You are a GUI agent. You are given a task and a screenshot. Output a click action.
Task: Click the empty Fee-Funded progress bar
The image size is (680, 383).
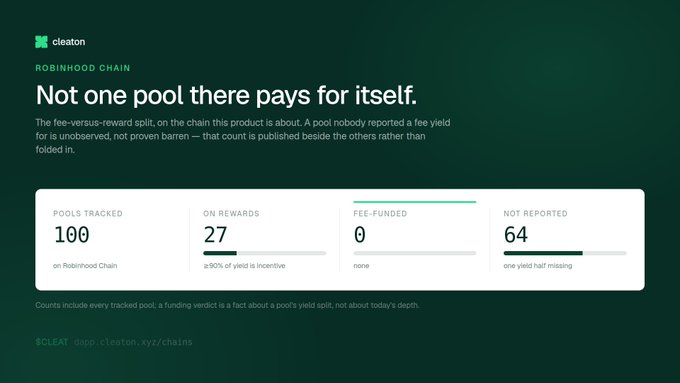[415, 253]
